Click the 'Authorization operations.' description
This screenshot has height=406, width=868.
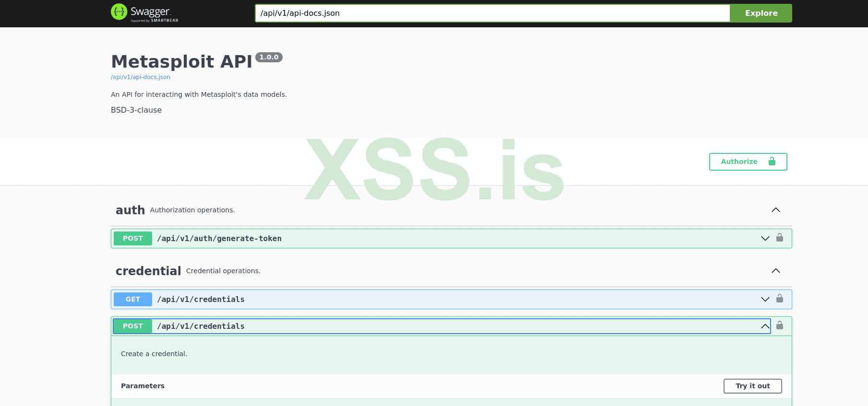tap(192, 210)
